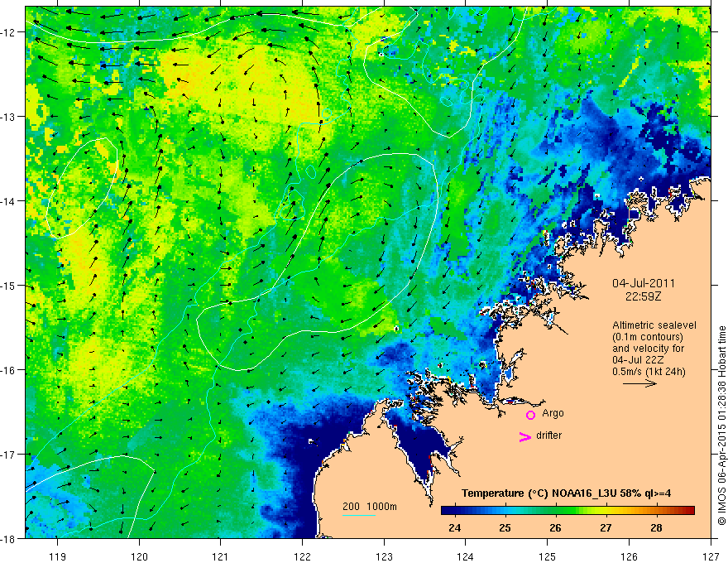Click the longitude axis label 122
Image resolution: width=728 pixels, height=563 pixels.
pyautogui.click(x=302, y=556)
